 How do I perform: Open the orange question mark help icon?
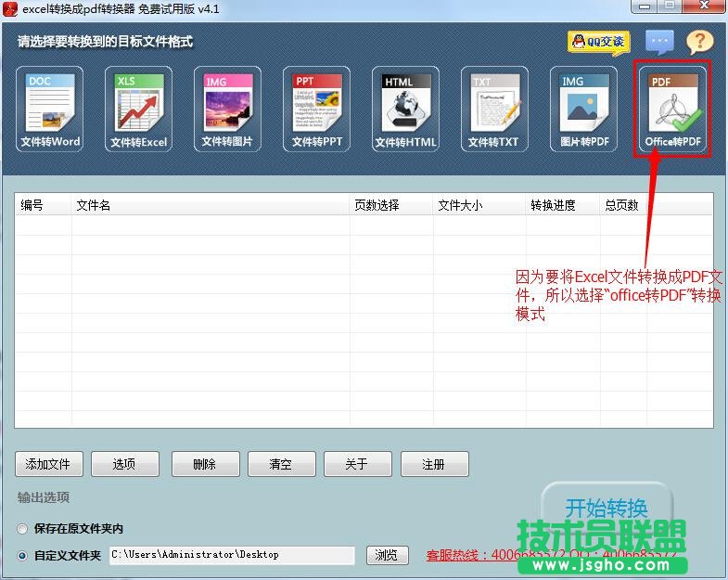[699, 42]
